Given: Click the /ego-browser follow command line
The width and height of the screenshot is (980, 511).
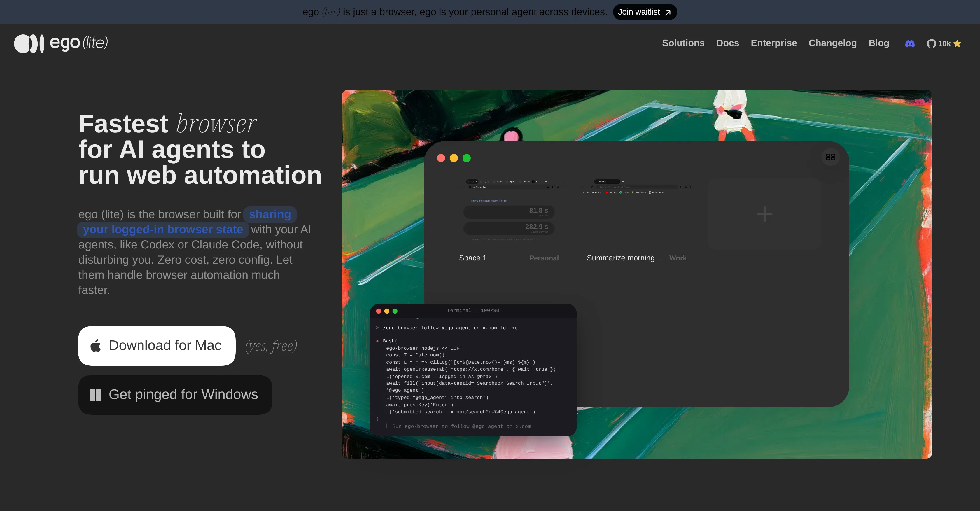Looking at the screenshot, I should click(450, 328).
